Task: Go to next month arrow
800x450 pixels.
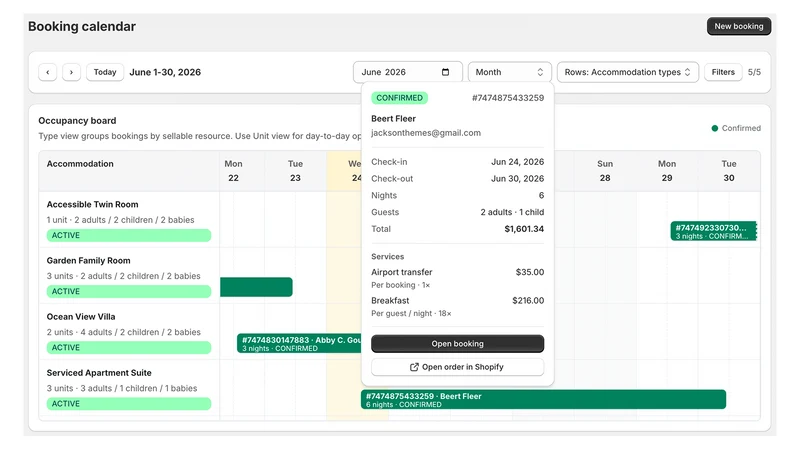Action: [71, 72]
